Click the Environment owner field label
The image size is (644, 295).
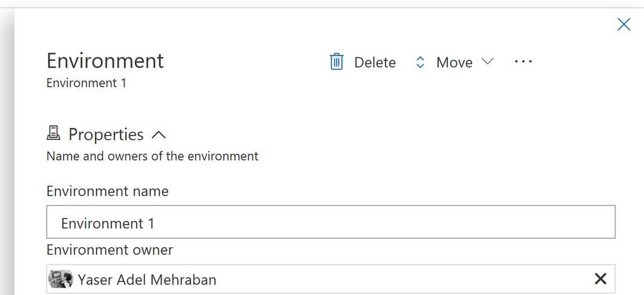coord(110,250)
